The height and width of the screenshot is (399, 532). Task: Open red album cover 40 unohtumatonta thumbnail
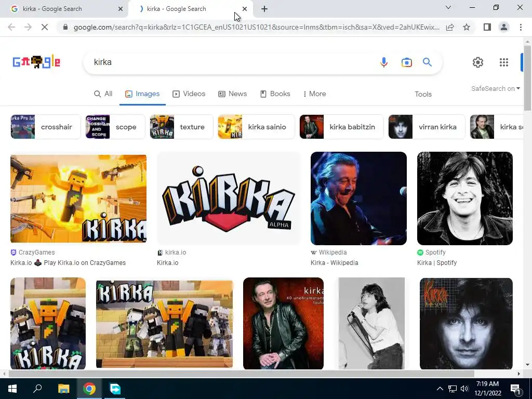pyautogui.click(x=283, y=323)
